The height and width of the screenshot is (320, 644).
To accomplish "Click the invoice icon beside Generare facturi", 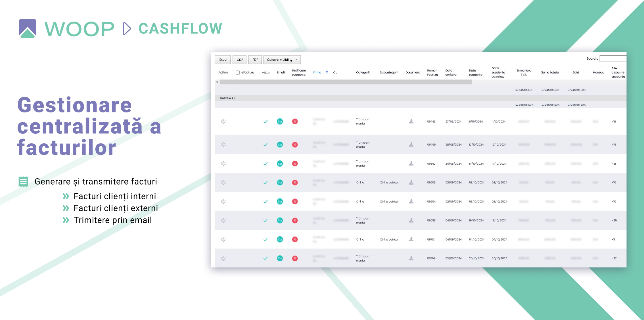I will click(23, 182).
